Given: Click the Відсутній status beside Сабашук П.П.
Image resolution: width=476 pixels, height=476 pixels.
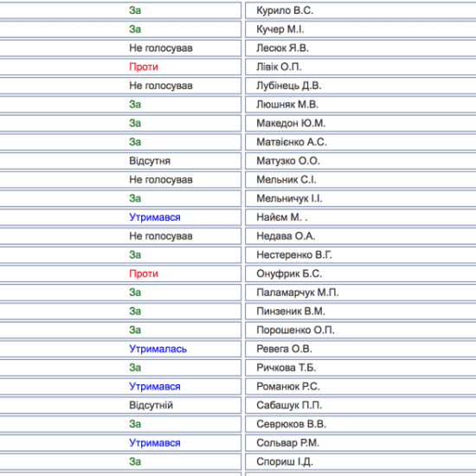Looking at the screenshot, I should [x=151, y=405].
